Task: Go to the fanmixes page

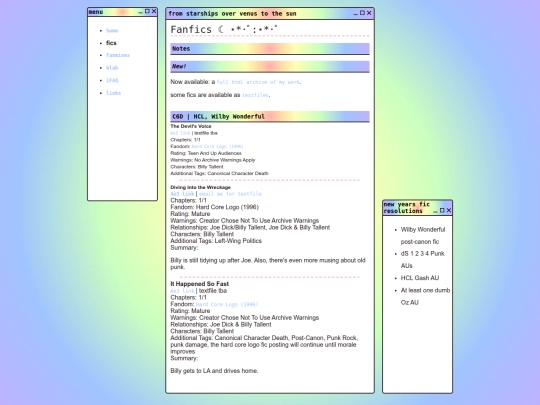Action: coord(118,55)
